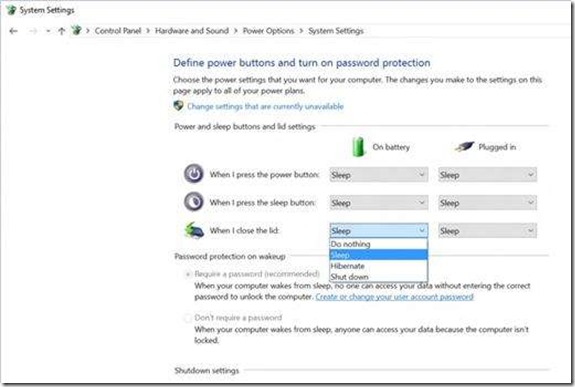Click the green battery icon
575x387 pixels.
[359, 147]
